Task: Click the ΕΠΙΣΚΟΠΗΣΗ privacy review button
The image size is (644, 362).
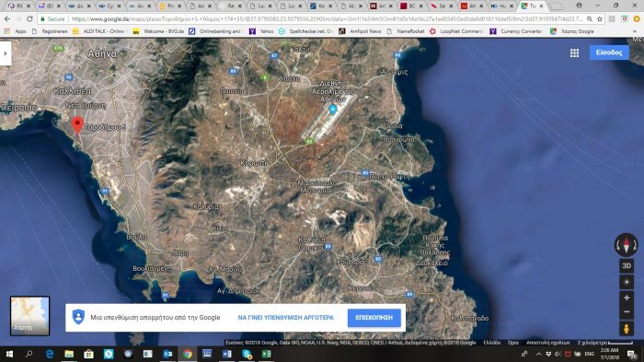Action: [x=374, y=318]
